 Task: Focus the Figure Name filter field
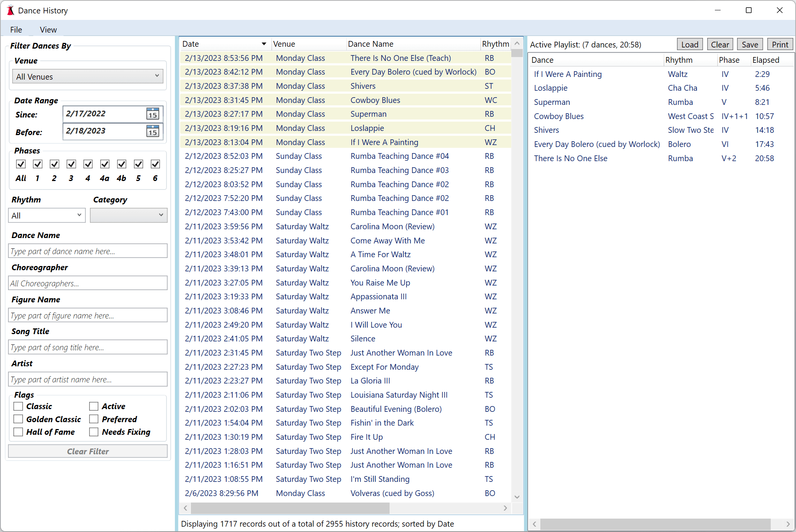[88, 315]
